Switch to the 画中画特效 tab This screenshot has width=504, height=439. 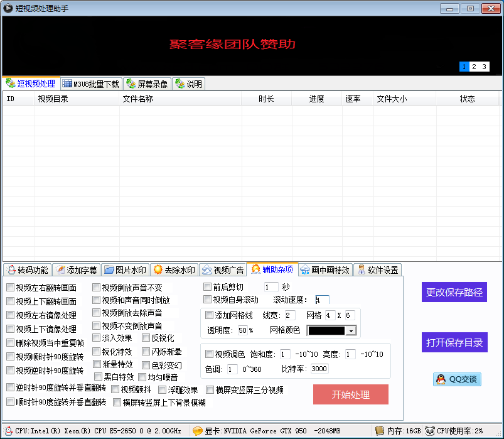pos(326,270)
